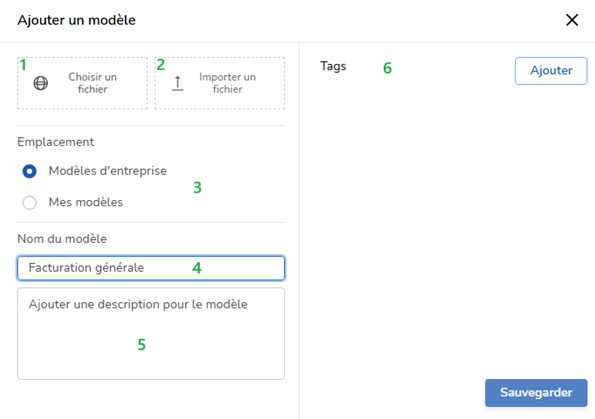Select the Modèles d'entreprise radio button

30,171
